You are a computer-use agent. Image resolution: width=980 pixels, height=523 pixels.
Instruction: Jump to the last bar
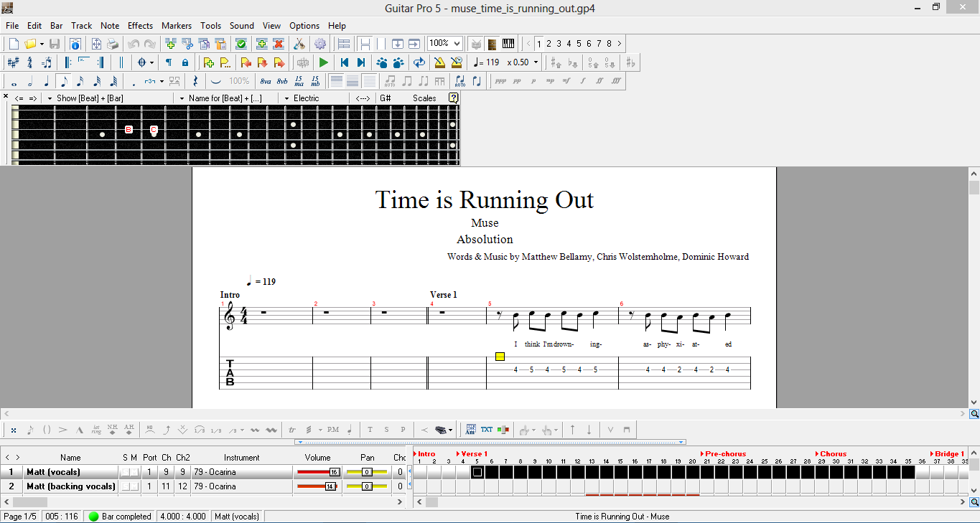click(x=361, y=62)
